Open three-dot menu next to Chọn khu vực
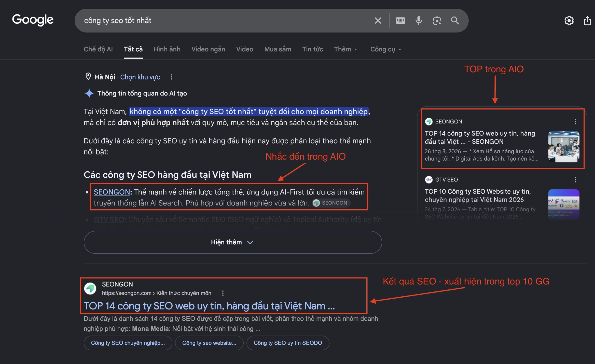595x364 pixels. pos(171,77)
